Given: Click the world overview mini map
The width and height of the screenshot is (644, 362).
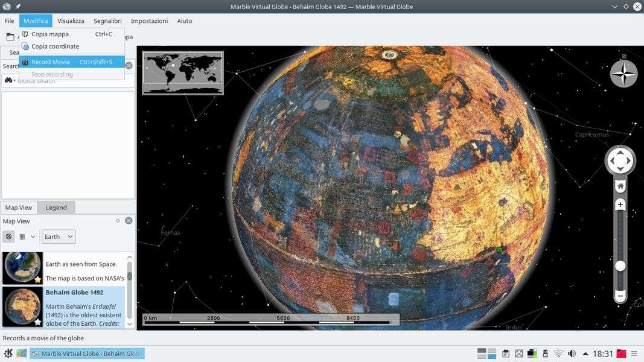Looking at the screenshot, I should [x=183, y=72].
